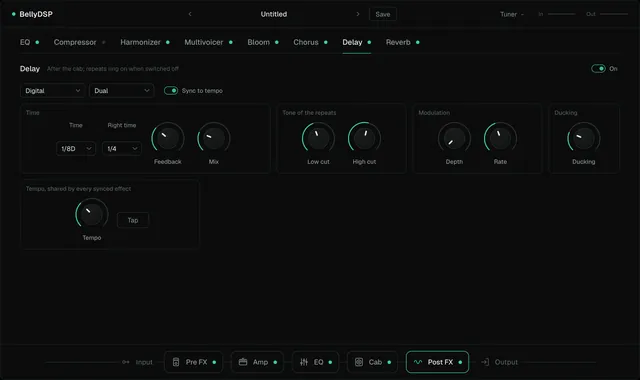The width and height of the screenshot is (640, 380).
Task: Open the Cab stage
Action: pyautogui.click(x=372, y=362)
